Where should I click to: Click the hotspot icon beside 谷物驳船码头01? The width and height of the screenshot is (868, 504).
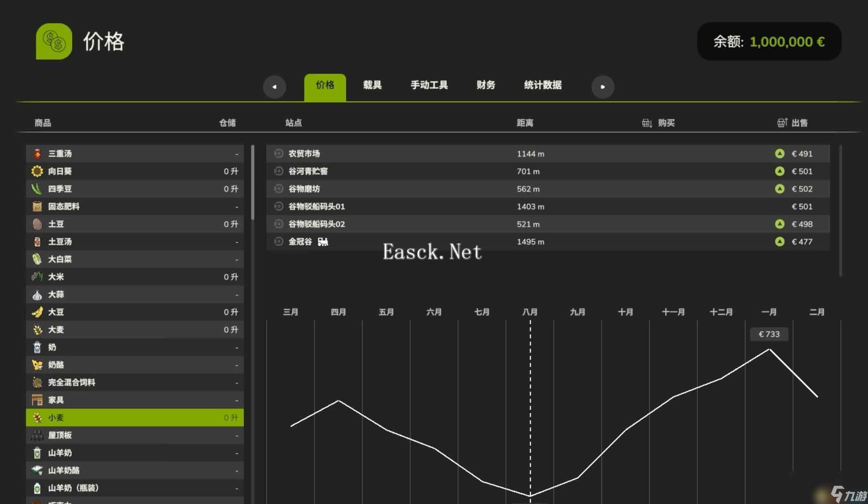coord(279,206)
